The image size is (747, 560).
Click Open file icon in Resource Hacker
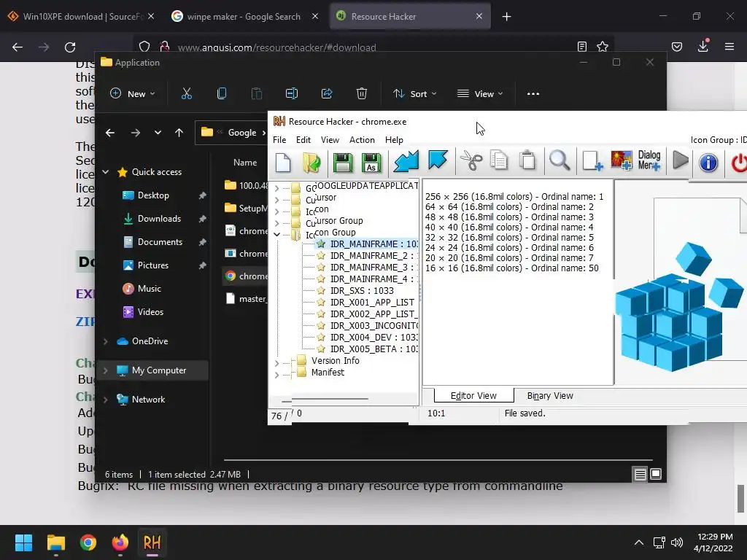click(x=311, y=163)
